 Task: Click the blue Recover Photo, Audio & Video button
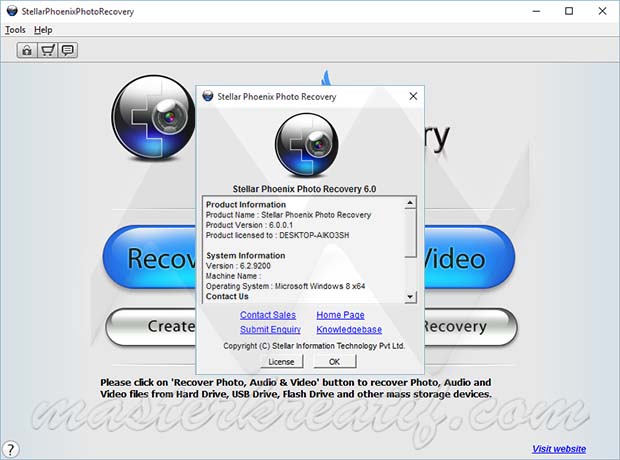(x=309, y=258)
